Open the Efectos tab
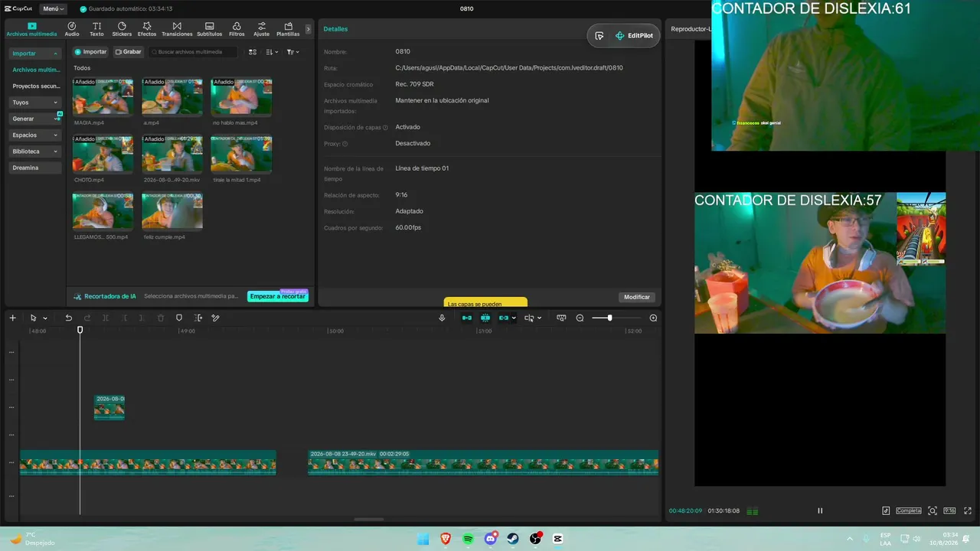 [147, 29]
